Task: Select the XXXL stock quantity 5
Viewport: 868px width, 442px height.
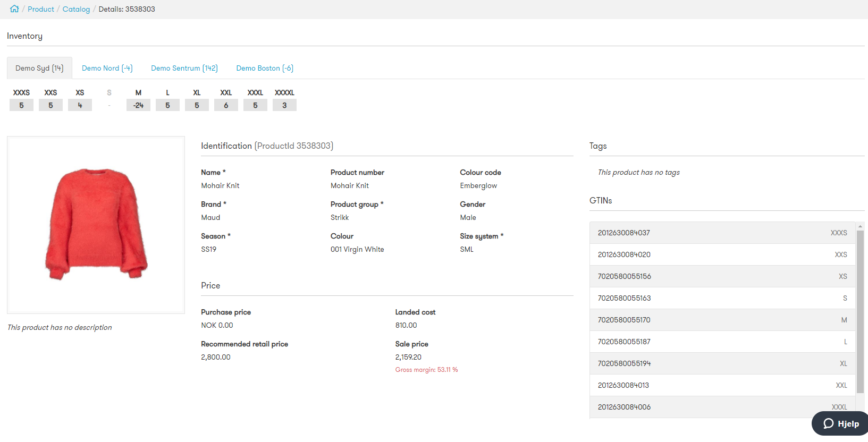Action: [x=255, y=105]
